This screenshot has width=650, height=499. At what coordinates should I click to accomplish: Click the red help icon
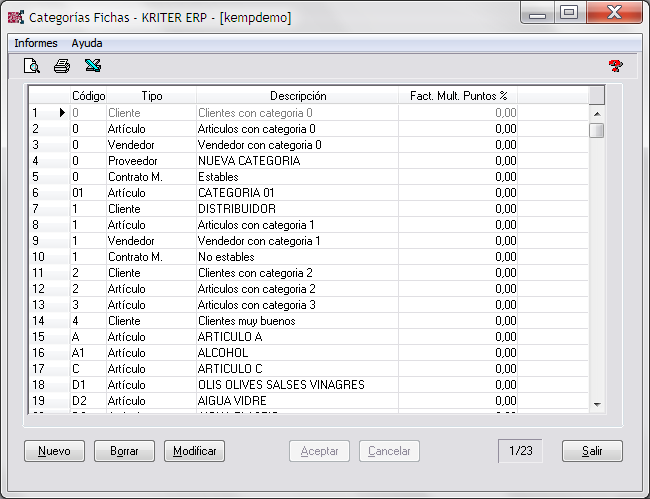[x=616, y=67]
